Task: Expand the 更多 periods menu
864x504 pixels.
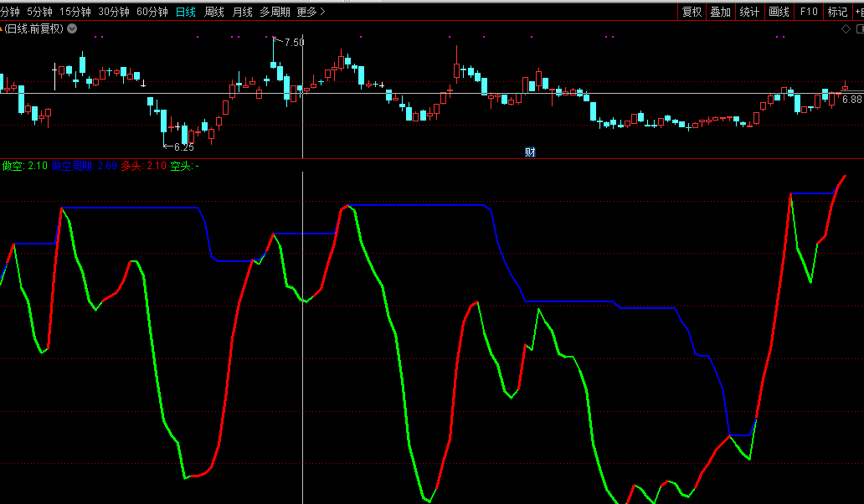Action: click(x=311, y=12)
